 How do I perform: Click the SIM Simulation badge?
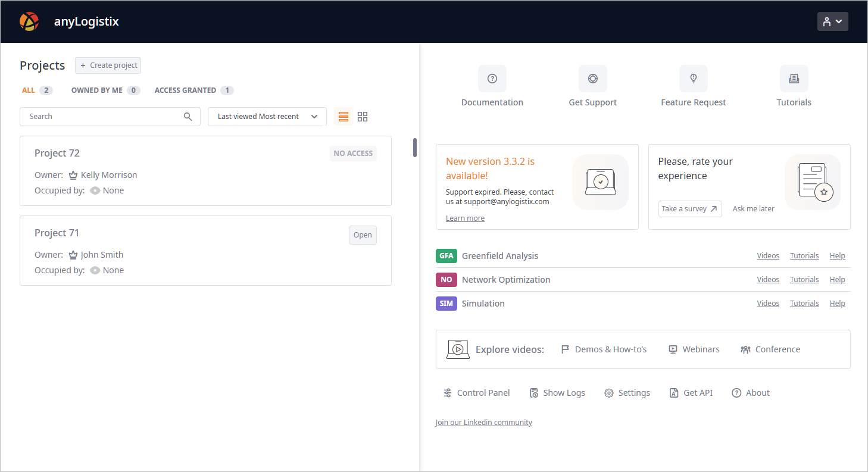tap(447, 304)
